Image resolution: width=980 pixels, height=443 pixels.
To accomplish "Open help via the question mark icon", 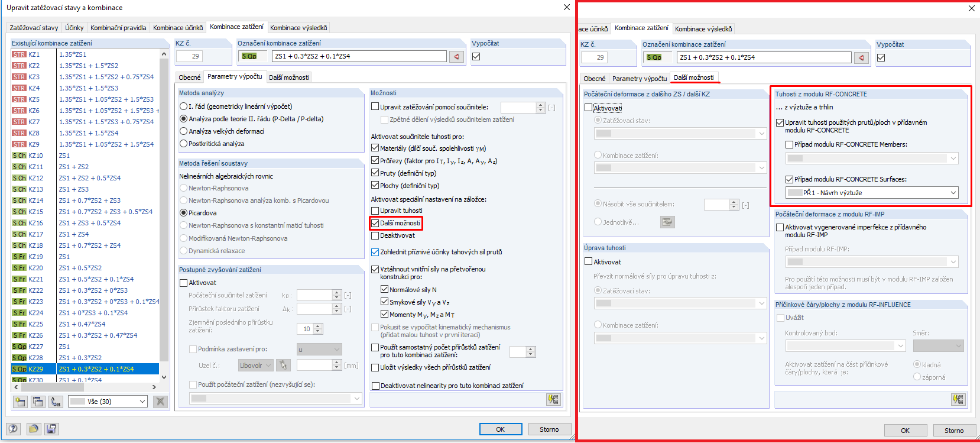I will pos(13,429).
